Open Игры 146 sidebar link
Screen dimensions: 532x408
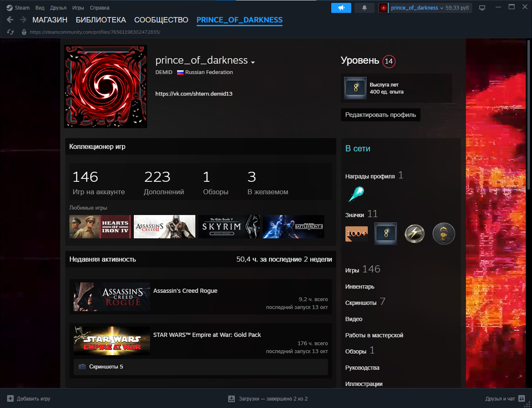[363, 270]
